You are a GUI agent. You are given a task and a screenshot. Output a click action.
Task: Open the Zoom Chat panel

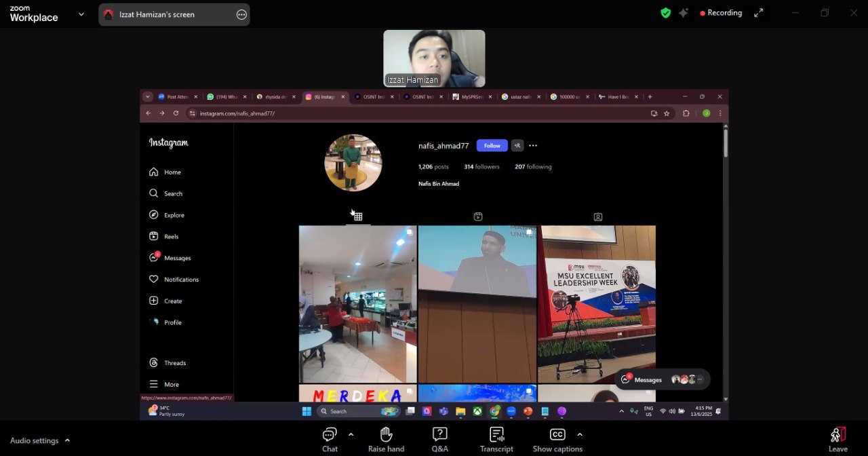click(x=330, y=440)
